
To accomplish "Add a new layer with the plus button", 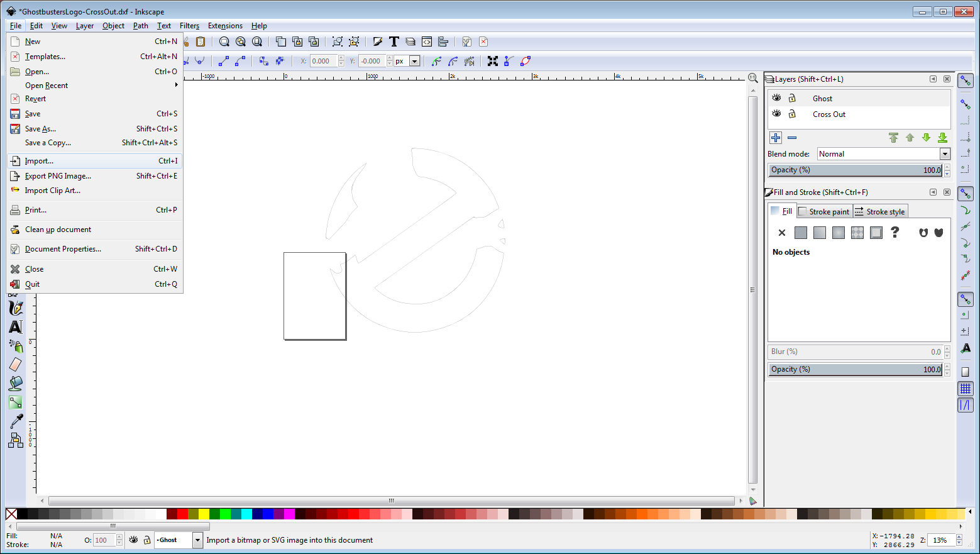I will click(x=776, y=137).
